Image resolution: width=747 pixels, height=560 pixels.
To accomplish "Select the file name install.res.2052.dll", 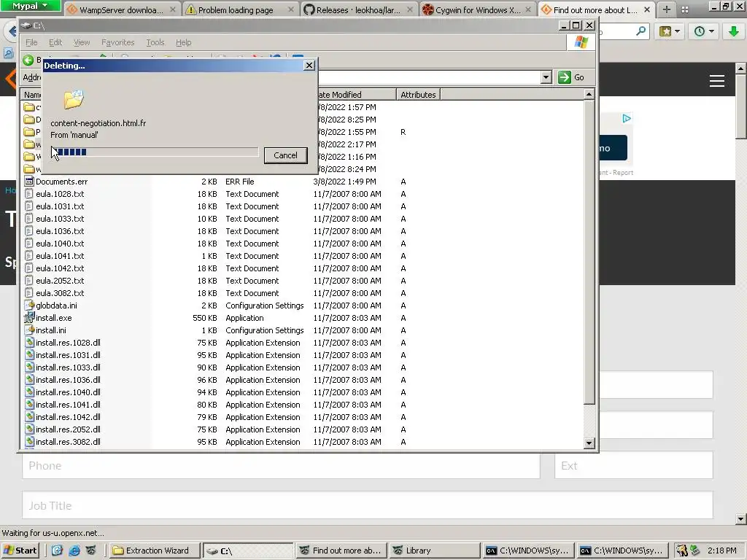I will point(68,429).
